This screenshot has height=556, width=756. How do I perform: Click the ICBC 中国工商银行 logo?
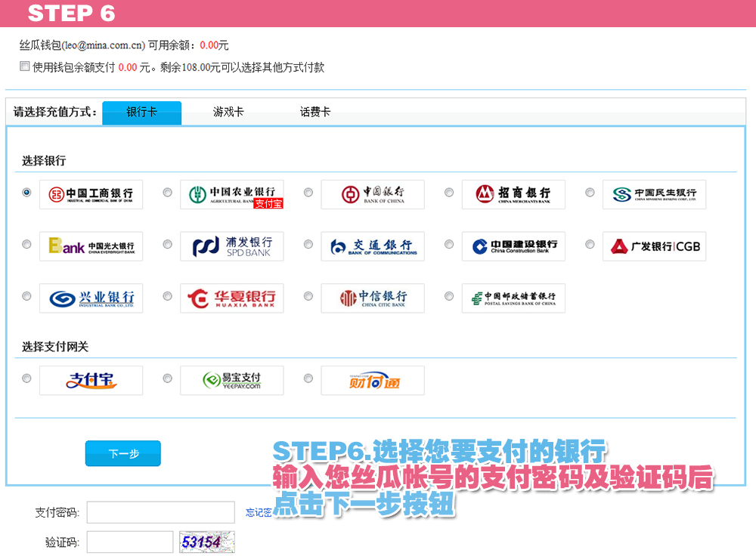tap(91, 194)
